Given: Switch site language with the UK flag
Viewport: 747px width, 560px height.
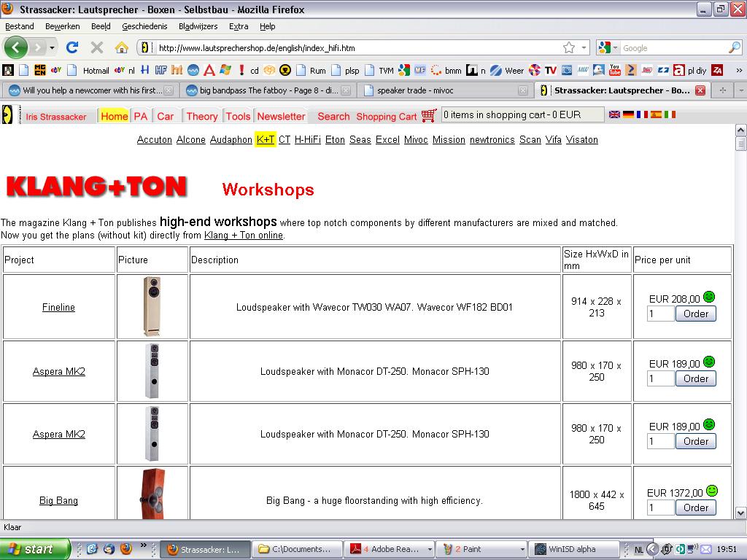Looking at the screenshot, I should [x=614, y=114].
